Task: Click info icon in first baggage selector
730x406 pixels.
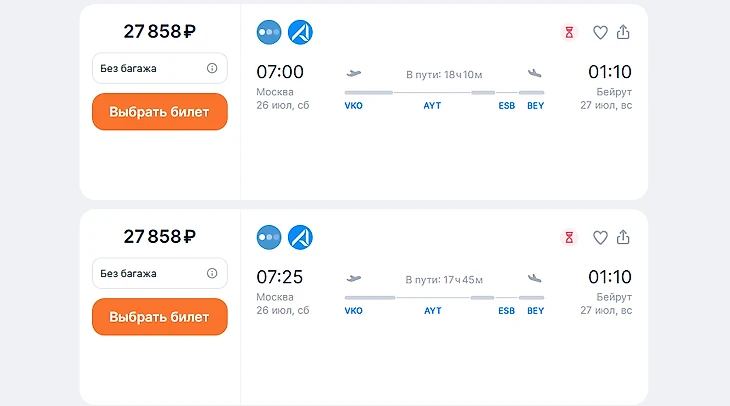Action: click(x=212, y=68)
